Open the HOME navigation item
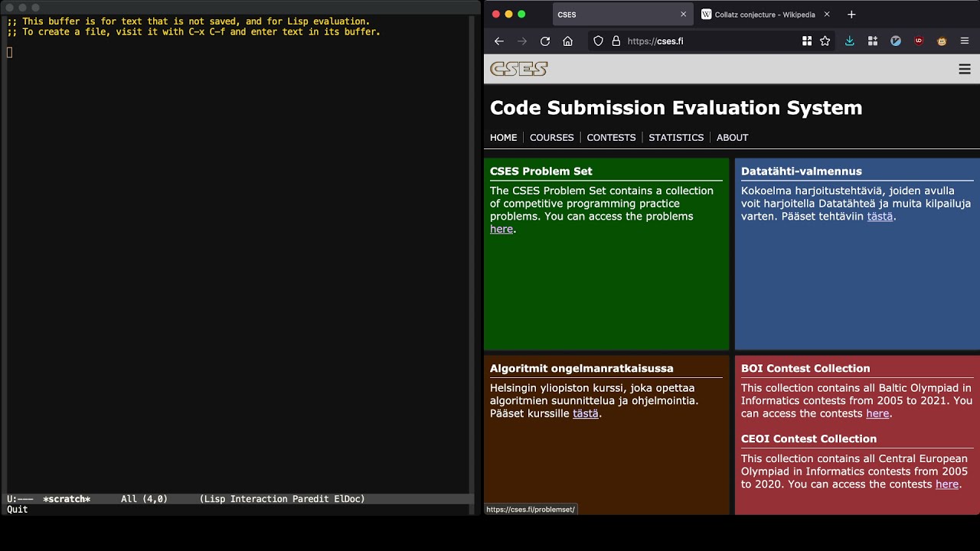Viewport: 980px width, 551px height. click(x=504, y=138)
